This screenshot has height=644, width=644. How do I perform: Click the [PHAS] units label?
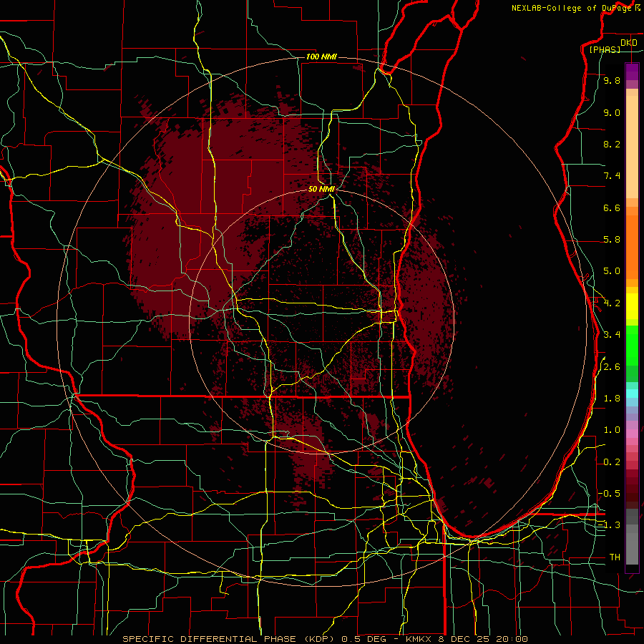click(605, 49)
